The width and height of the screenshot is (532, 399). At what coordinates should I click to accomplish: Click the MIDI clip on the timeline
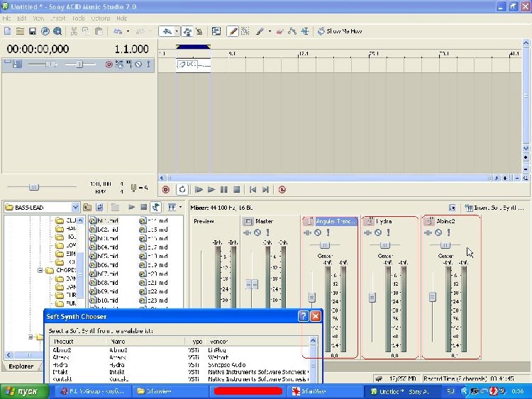coord(194,64)
